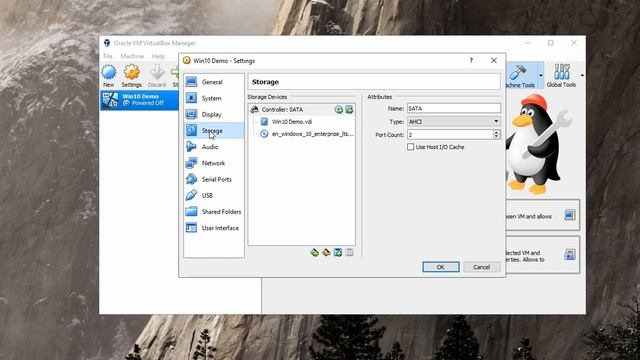
Task: Click the help question mark in Settings title bar
Action: tap(471, 60)
